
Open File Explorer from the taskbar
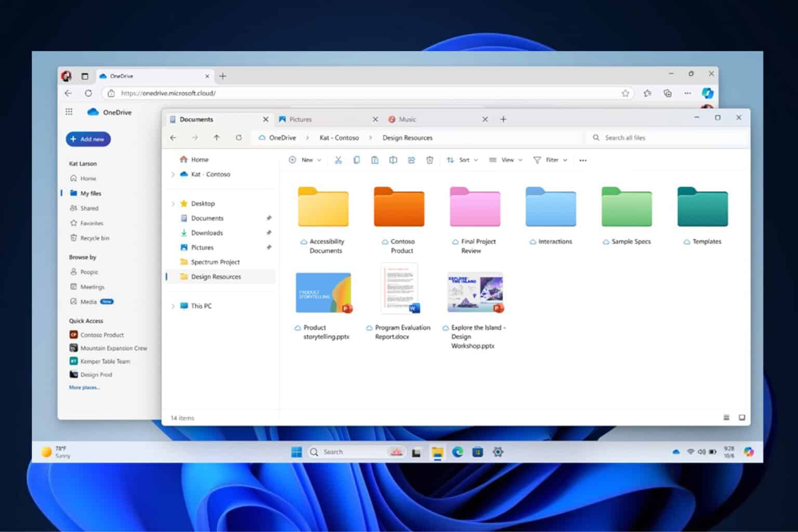coord(437,453)
